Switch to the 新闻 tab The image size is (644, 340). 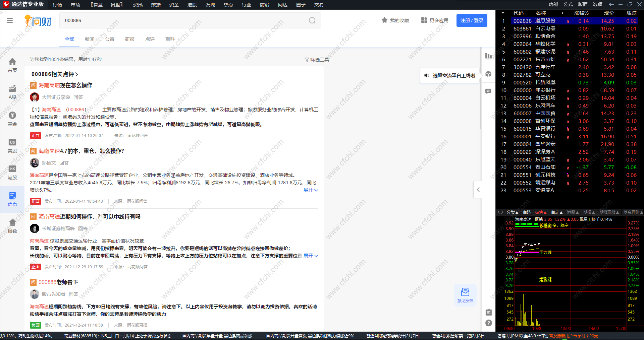coord(90,39)
